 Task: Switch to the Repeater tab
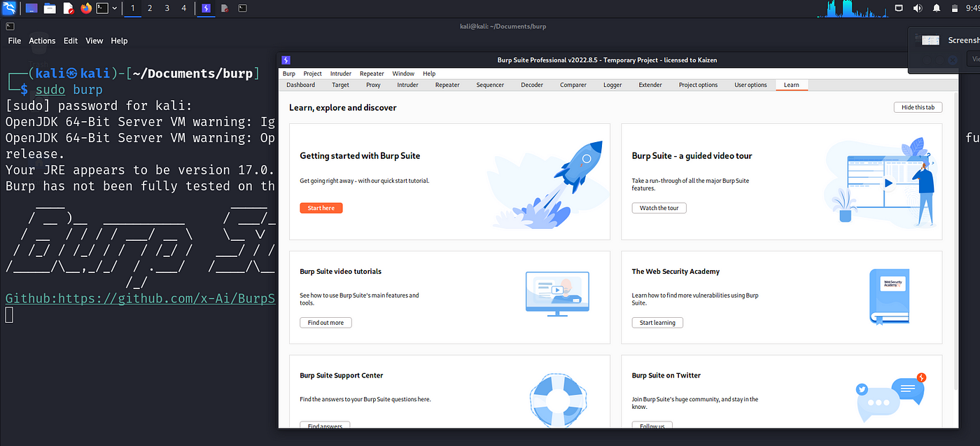447,85
